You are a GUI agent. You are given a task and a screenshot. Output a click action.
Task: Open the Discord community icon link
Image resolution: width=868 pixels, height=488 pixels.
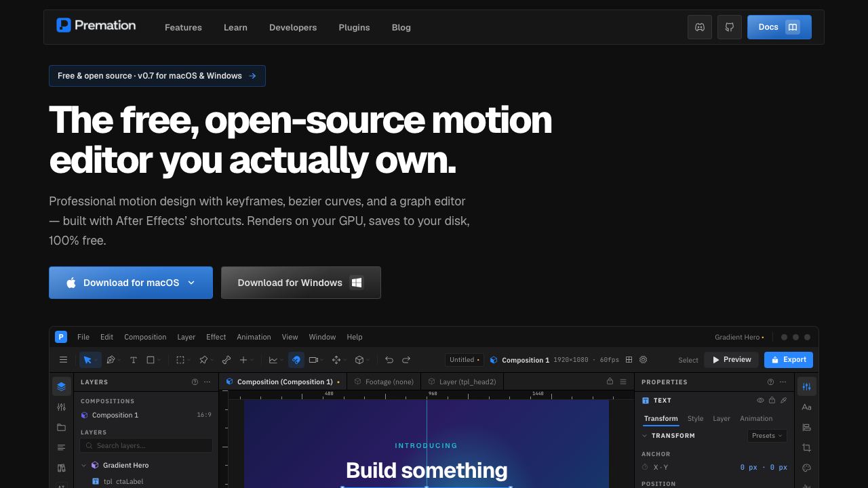700,27
